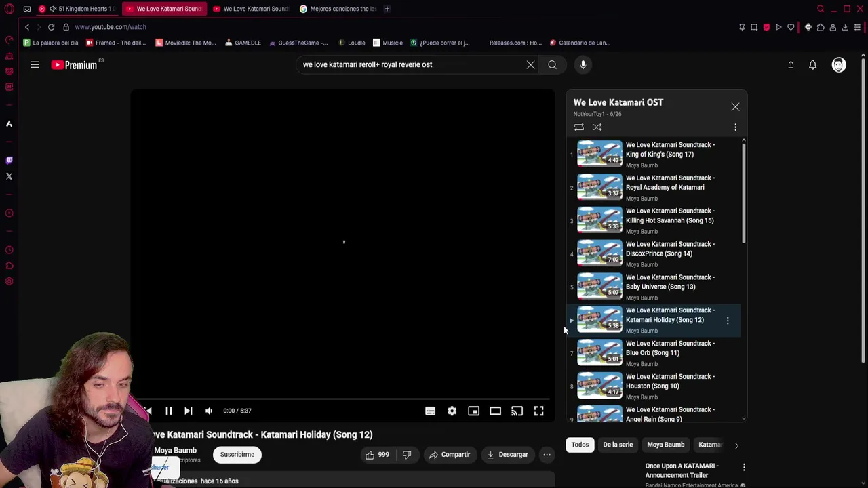Like the video with 999 likes

(x=377, y=455)
